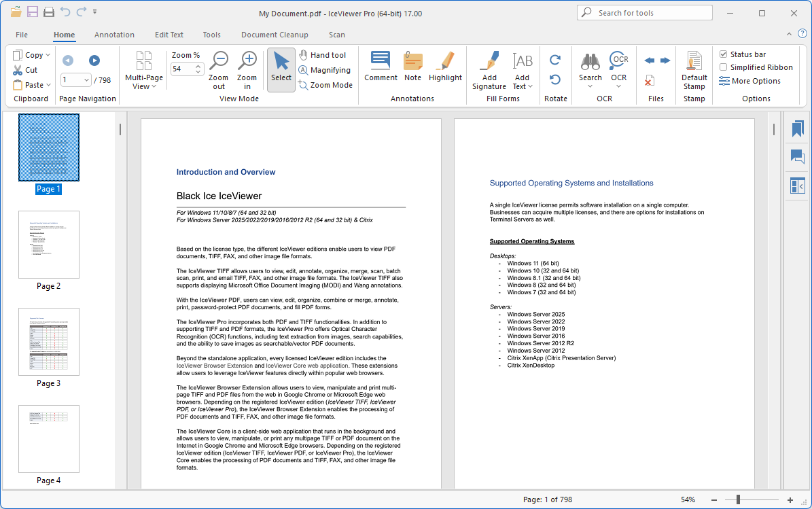Click More Options button

749,81
